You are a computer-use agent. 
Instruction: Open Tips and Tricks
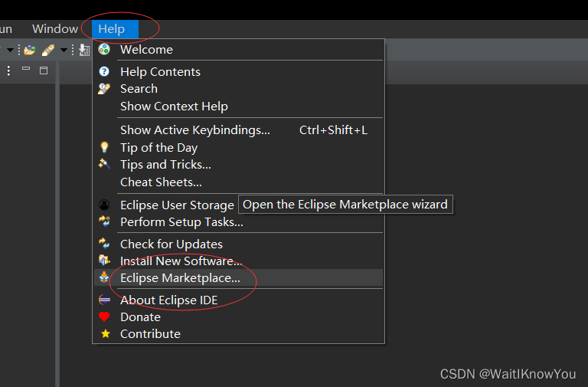(239, 165)
